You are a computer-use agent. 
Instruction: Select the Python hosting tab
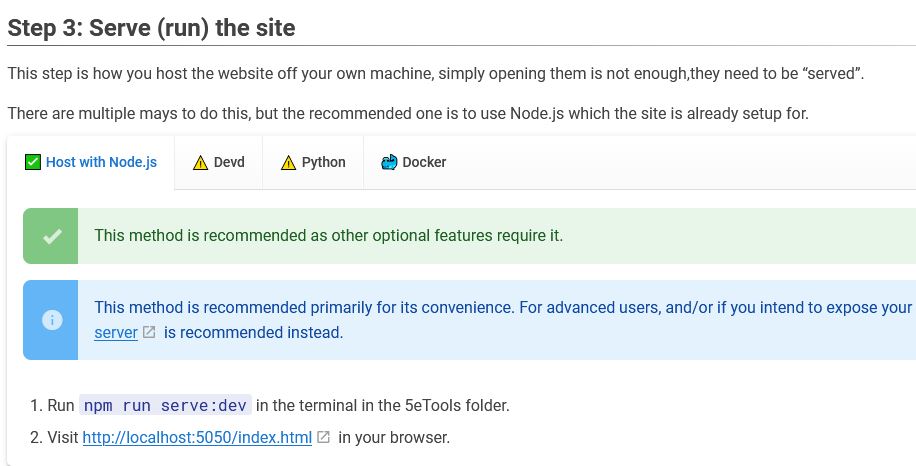323,162
